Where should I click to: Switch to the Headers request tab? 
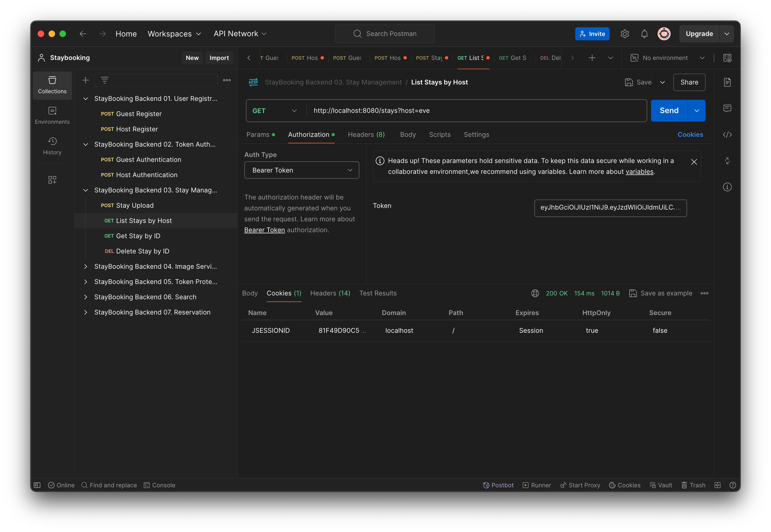(366, 135)
